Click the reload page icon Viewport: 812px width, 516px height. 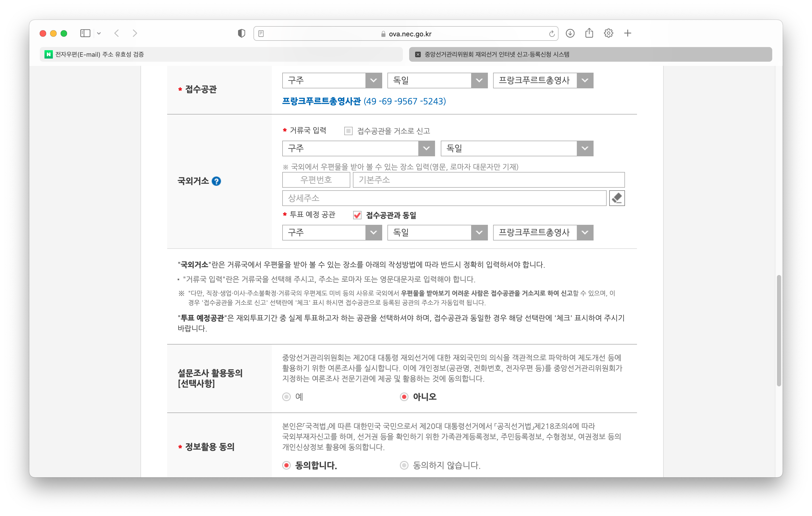click(552, 34)
